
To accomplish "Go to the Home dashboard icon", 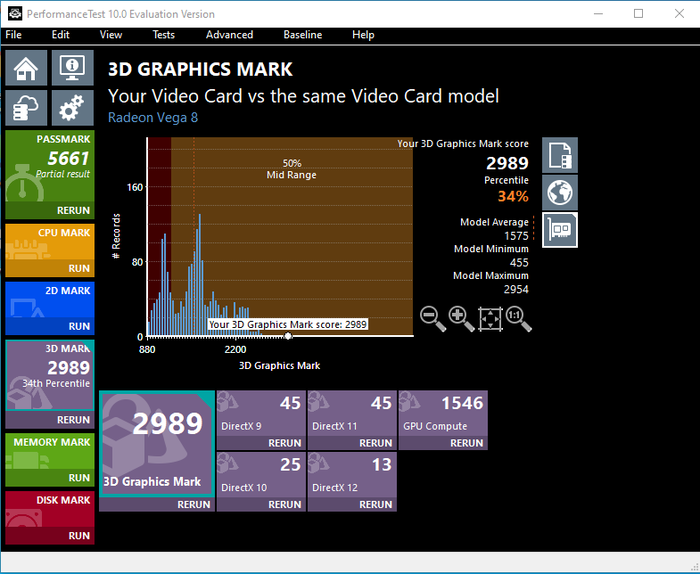I will pyautogui.click(x=26, y=68).
